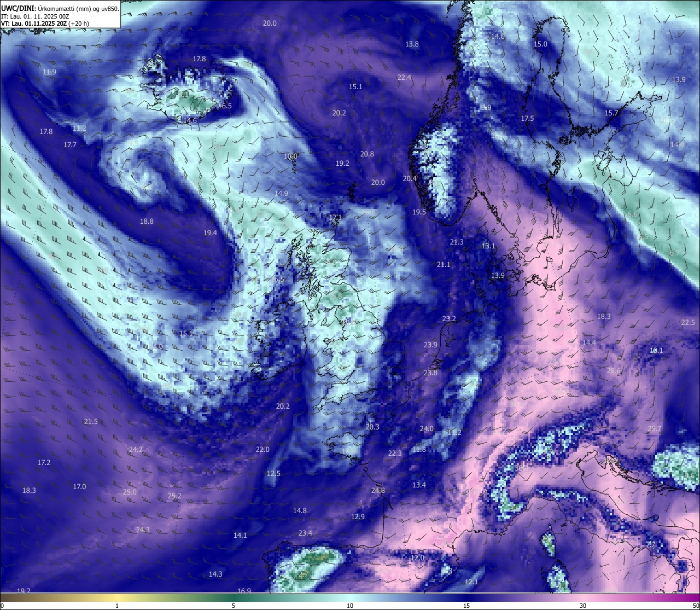Click the legend tick labeled 1
The width and height of the screenshot is (700, 610).
coord(117,606)
